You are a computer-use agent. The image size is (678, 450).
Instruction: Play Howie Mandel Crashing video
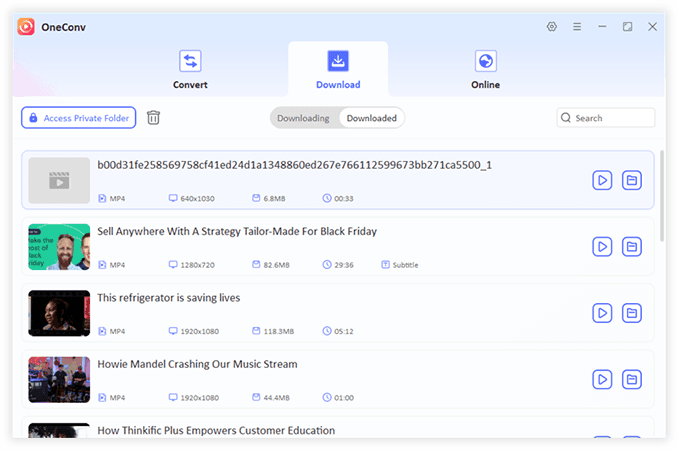[602, 380]
